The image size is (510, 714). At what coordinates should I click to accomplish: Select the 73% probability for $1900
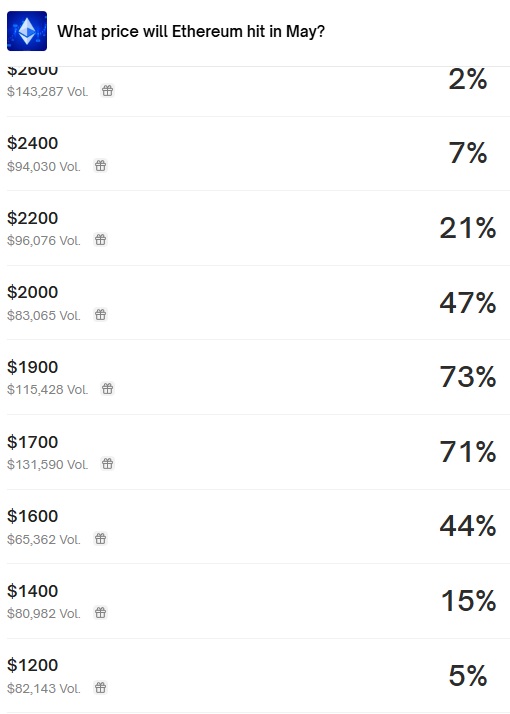click(x=468, y=377)
